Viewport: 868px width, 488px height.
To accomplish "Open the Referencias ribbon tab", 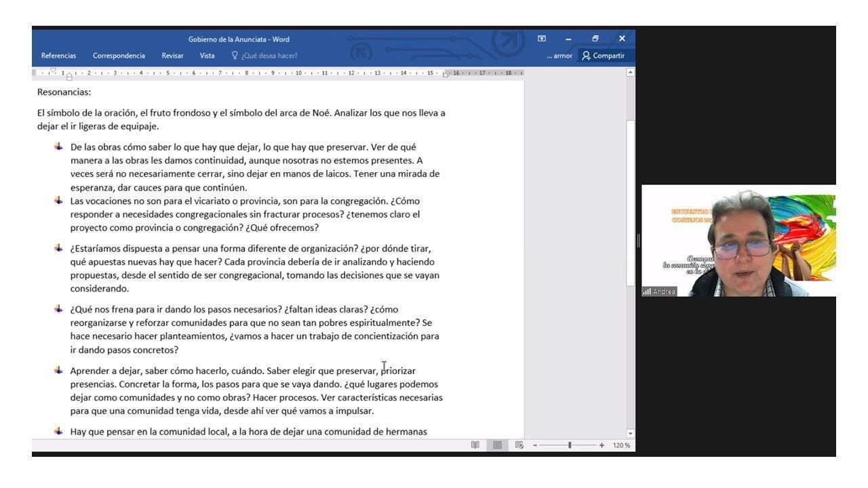I will [58, 56].
